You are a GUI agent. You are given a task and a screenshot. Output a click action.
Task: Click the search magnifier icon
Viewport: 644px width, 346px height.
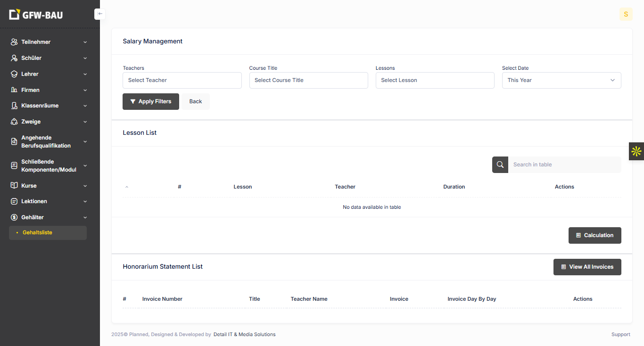[500, 165]
